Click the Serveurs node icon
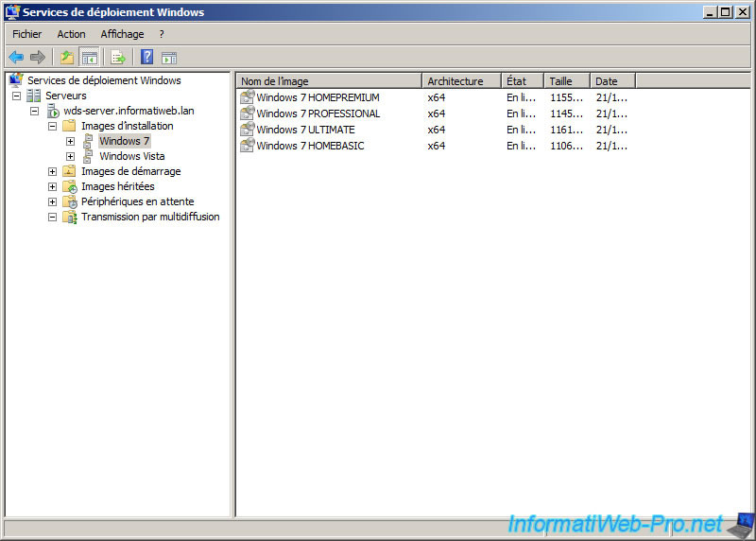 pyautogui.click(x=33, y=96)
